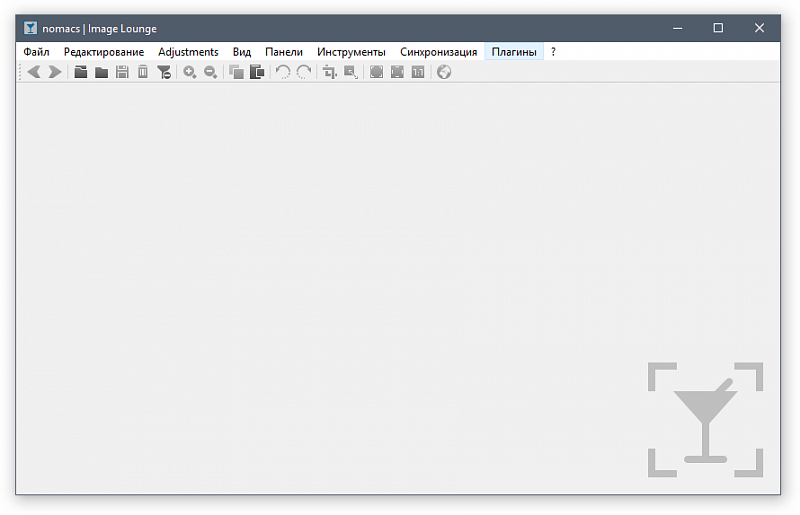The width and height of the screenshot is (800, 515).
Task: Click the Copy icon in toolbar
Action: tap(236, 72)
